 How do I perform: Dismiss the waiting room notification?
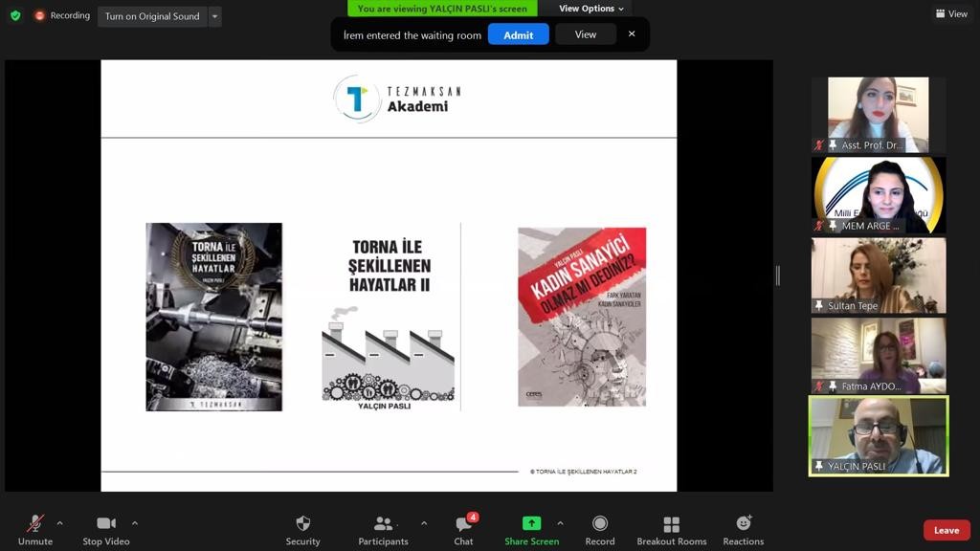[632, 33]
